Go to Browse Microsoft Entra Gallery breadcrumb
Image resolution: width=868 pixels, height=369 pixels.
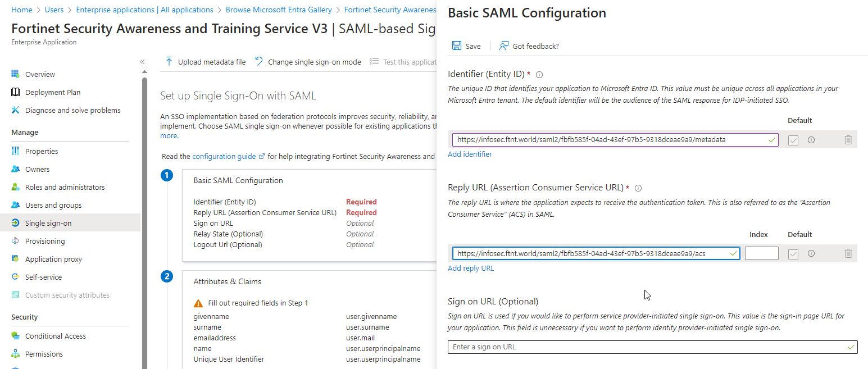coord(279,10)
